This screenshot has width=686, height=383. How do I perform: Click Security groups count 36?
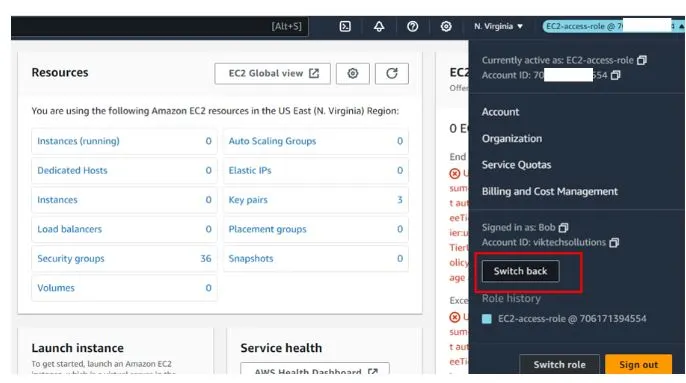coord(206,258)
